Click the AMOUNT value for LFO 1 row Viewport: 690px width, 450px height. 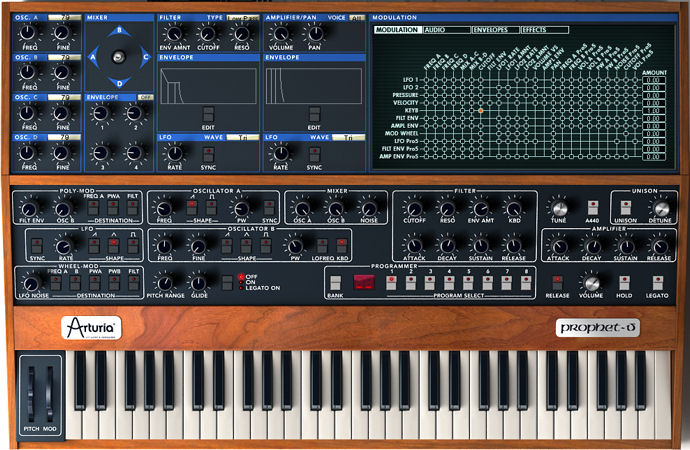point(653,80)
